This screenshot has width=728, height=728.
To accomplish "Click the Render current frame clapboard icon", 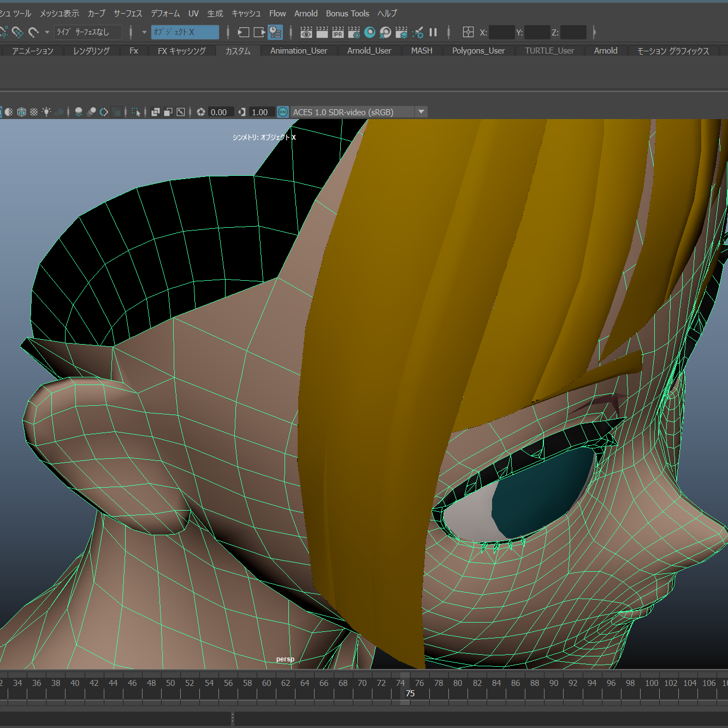I will click(322, 32).
